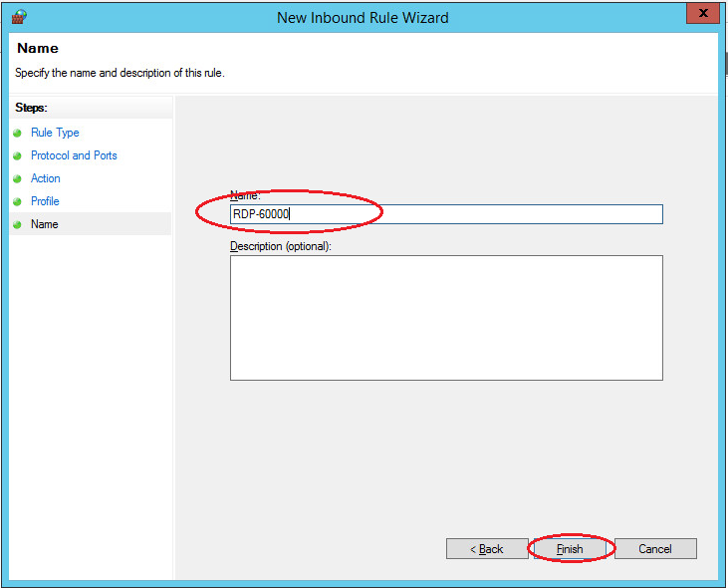Go back with the < Back button
The image size is (728, 588).
pos(487,549)
